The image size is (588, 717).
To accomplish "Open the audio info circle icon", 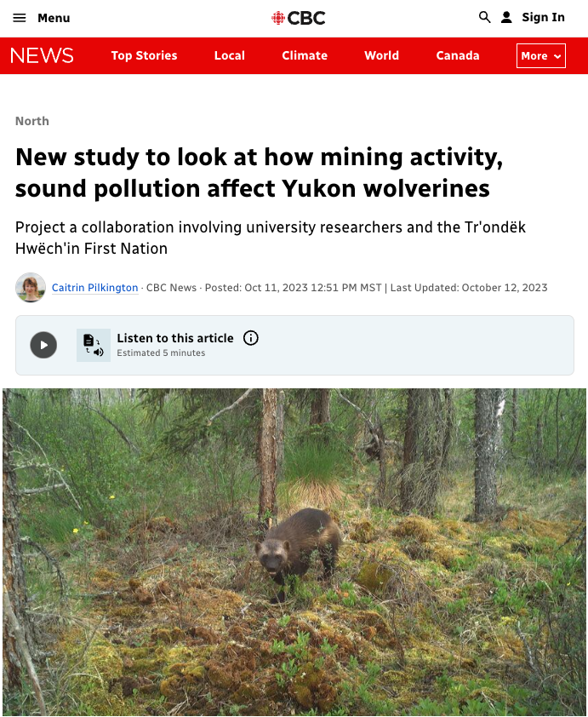I will [x=251, y=338].
